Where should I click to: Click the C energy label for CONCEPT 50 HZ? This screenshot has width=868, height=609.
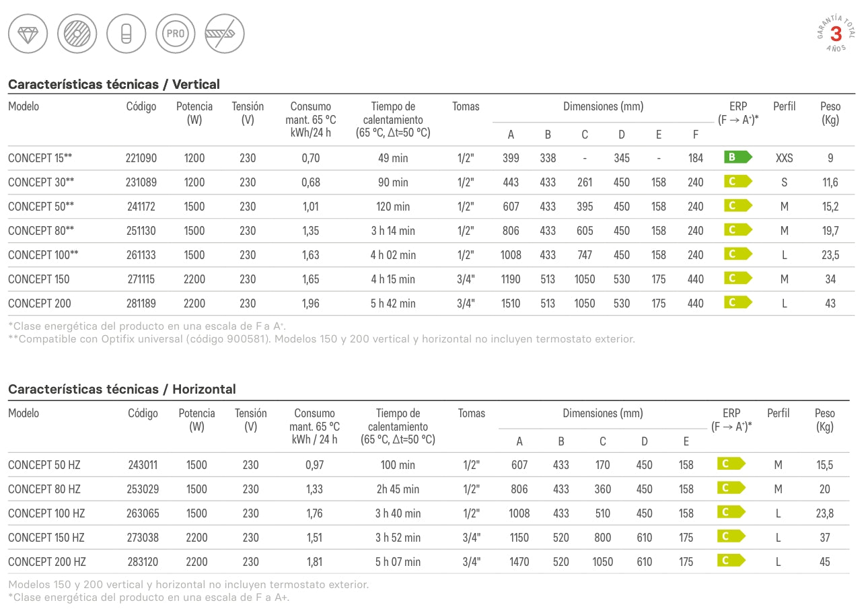[x=731, y=464]
